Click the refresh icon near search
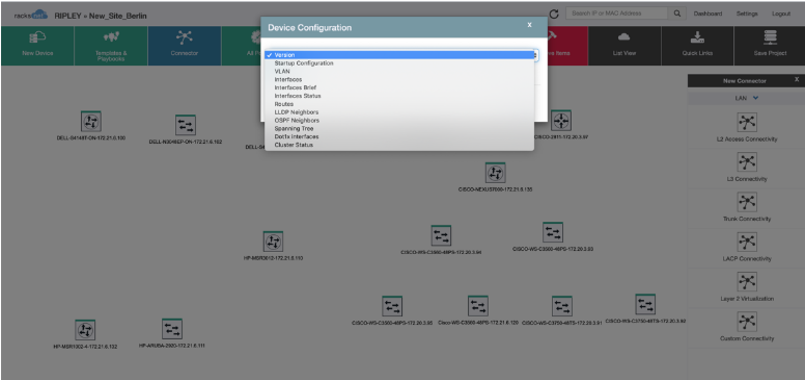806x380 pixels. 554,14
